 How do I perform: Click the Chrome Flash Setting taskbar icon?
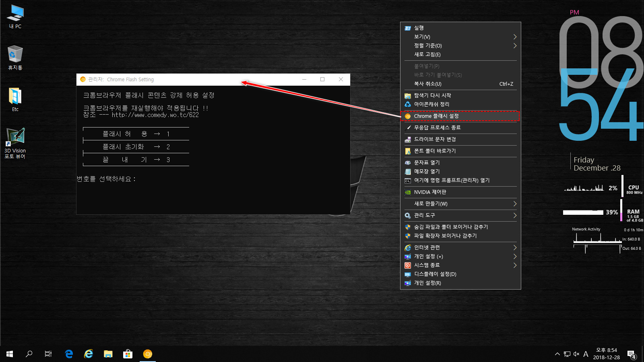click(x=148, y=354)
